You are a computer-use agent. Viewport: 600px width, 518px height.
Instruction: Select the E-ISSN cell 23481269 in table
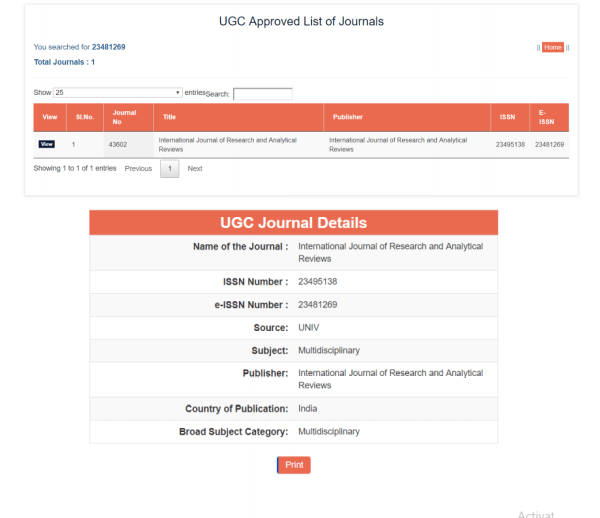pyautogui.click(x=549, y=145)
